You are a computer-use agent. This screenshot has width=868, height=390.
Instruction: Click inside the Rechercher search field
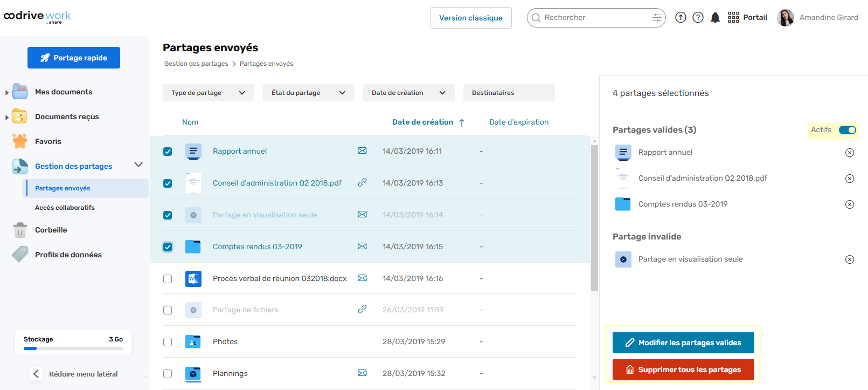pos(593,18)
